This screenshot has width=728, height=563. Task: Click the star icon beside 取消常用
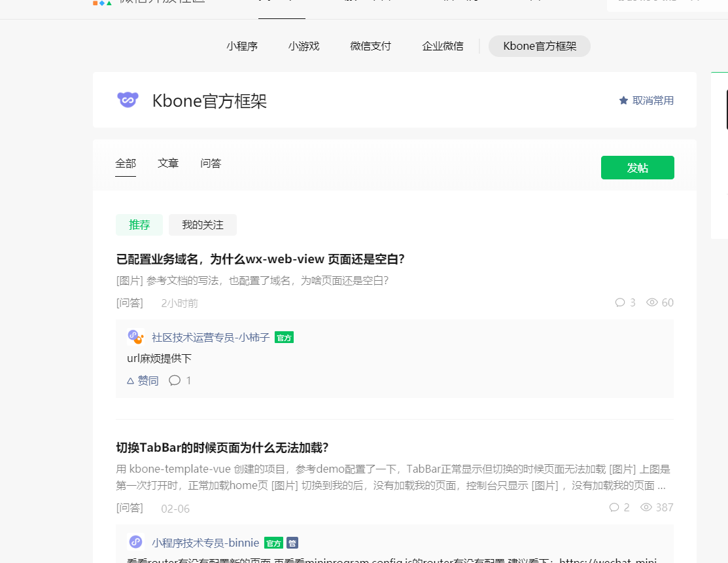click(x=623, y=100)
